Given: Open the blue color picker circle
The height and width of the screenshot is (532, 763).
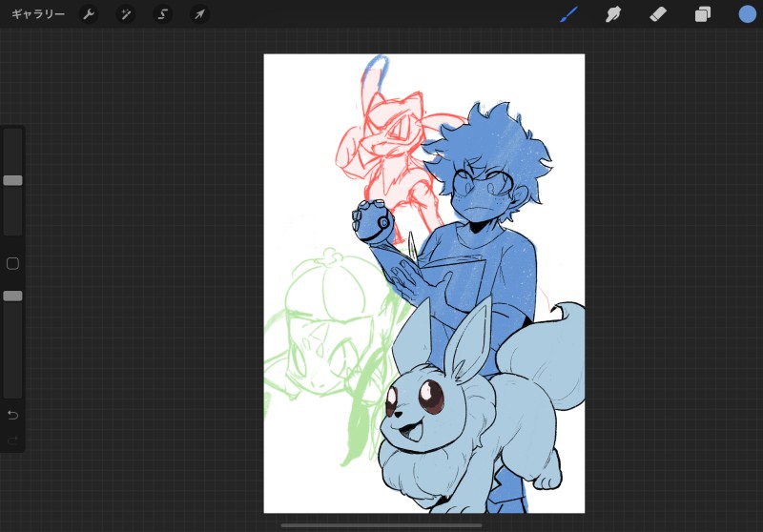Looking at the screenshot, I should point(748,14).
